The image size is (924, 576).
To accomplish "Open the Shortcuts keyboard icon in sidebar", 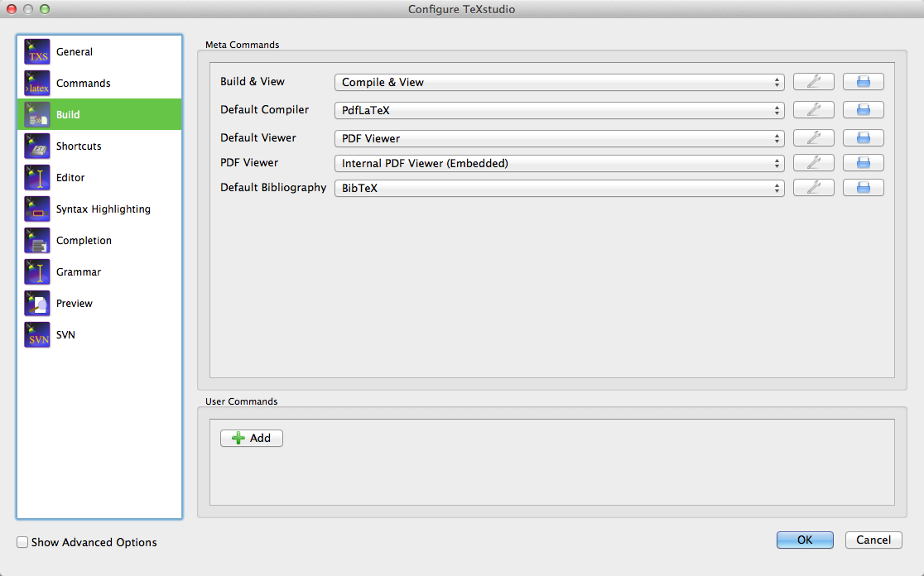I will pos(37,146).
